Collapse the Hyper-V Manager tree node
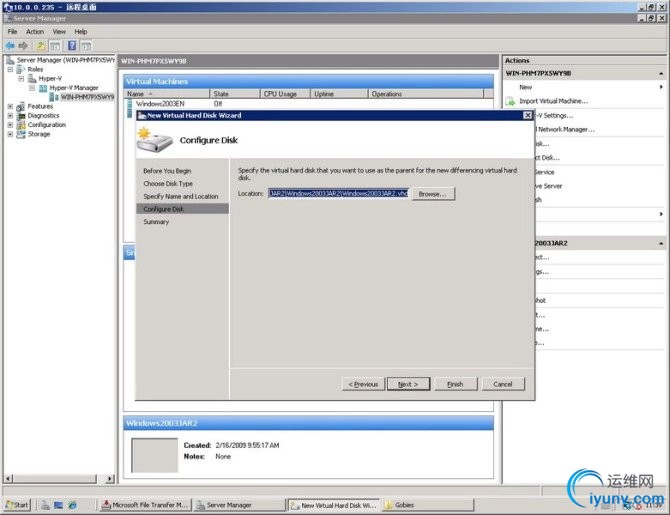The image size is (670, 515). (x=32, y=88)
